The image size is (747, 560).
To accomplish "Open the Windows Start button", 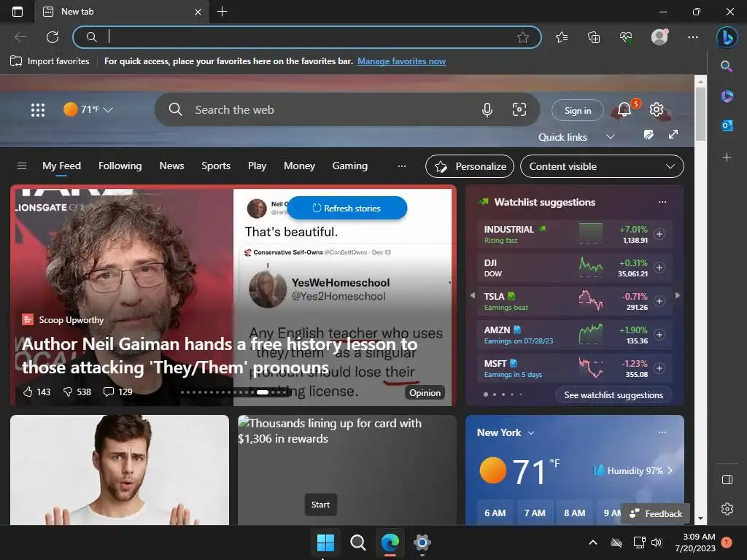I will (325, 542).
